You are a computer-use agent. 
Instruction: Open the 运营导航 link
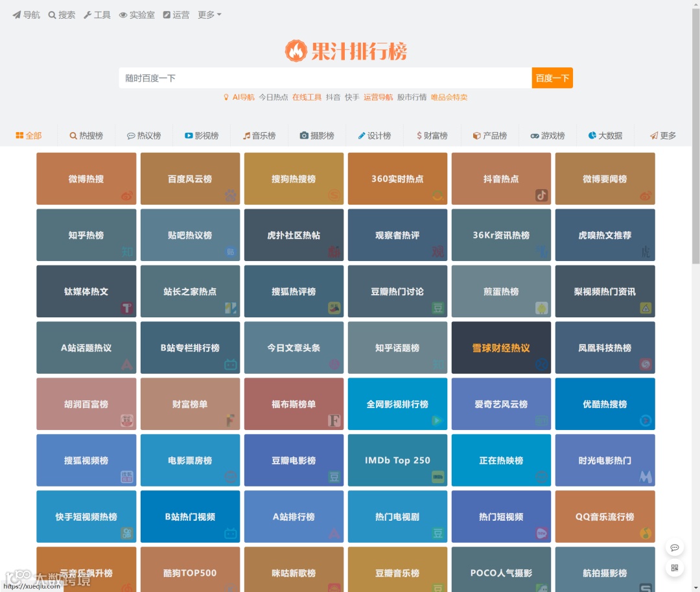[x=378, y=97]
